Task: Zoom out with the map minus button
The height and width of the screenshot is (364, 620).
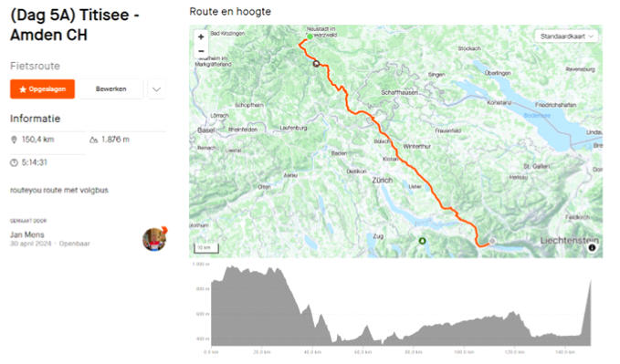Action: coord(201,51)
